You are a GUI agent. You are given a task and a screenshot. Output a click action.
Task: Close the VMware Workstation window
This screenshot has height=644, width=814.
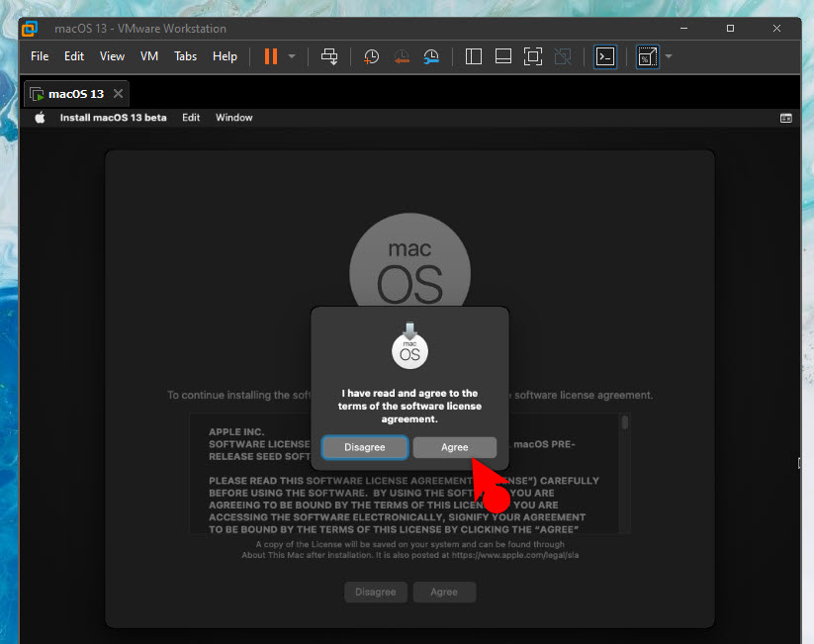(x=776, y=28)
